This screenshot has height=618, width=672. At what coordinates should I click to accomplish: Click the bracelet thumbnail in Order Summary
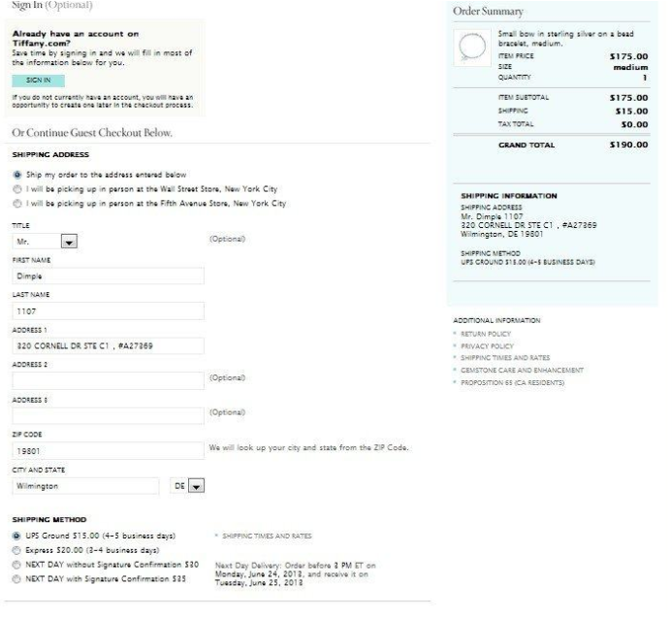(472, 48)
